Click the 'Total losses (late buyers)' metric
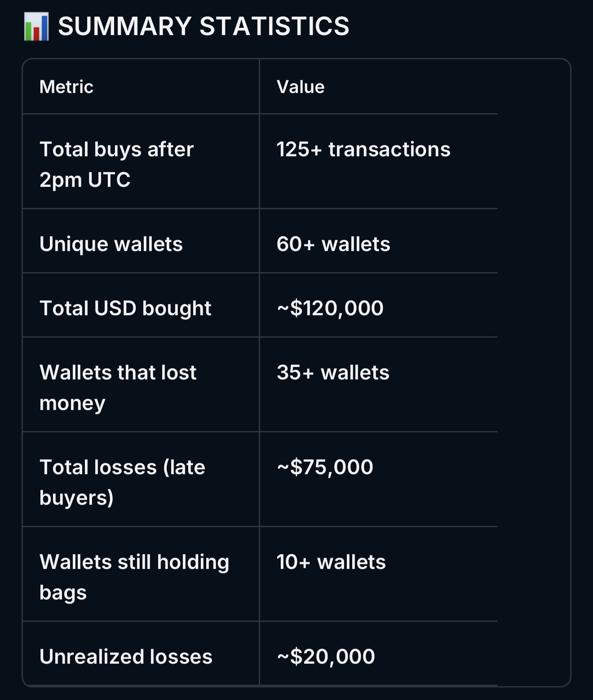The height and width of the screenshot is (700, 593). [122, 482]
